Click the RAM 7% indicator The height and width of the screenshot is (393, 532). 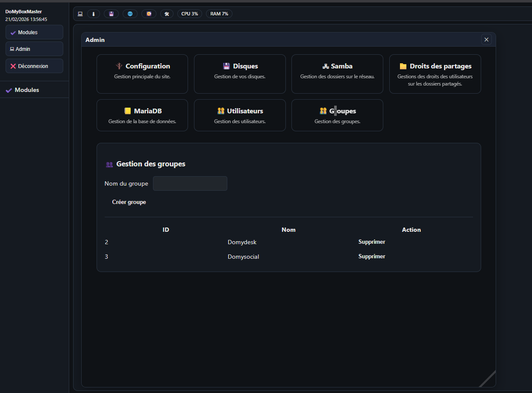(219, 14)
